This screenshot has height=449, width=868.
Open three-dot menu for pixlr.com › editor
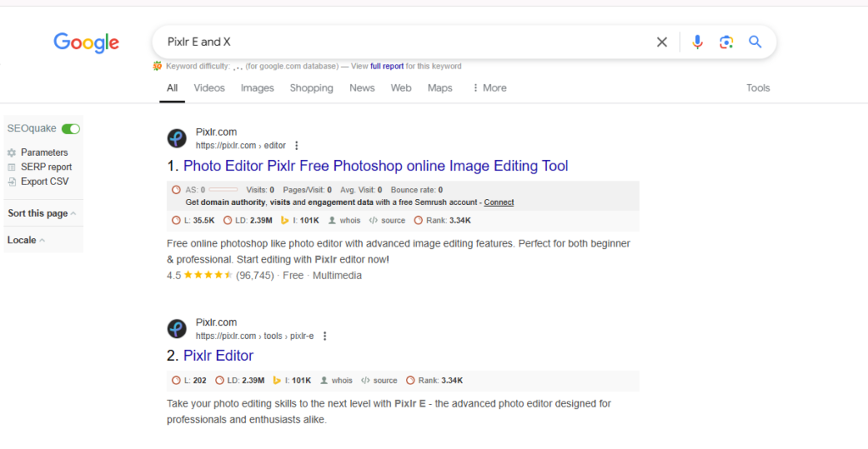tap(296, 146)
